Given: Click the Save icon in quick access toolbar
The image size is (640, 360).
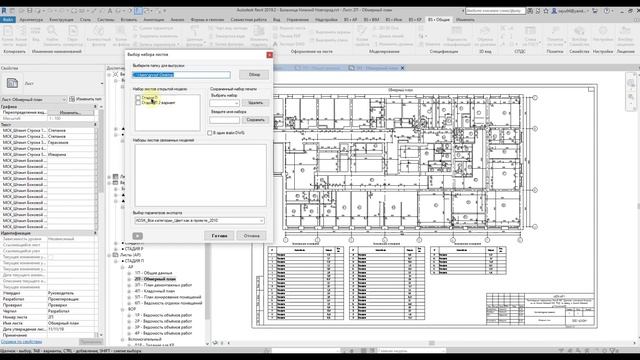Looking at the screenshot, I should (x=29, y=11).
